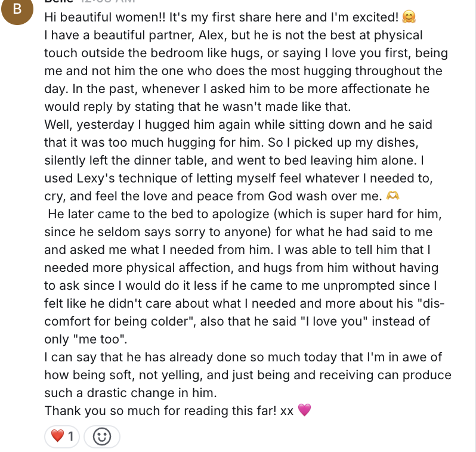Click the cut-off sender name above message

[x=59, y=1]
